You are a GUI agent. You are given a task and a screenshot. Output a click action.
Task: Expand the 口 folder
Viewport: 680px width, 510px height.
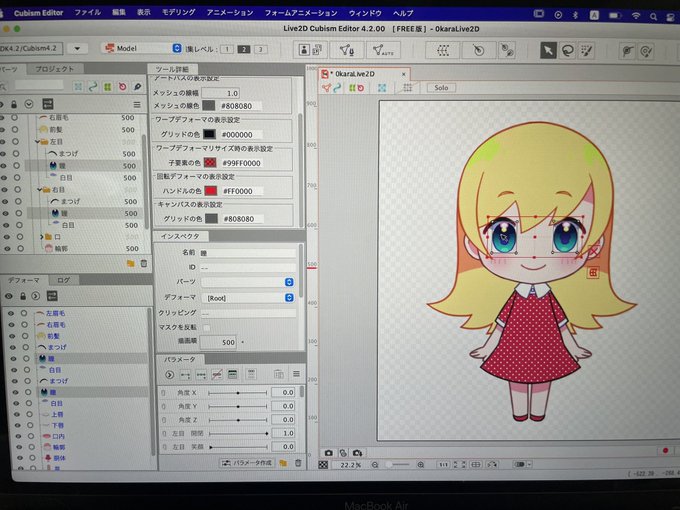point(42,237)
